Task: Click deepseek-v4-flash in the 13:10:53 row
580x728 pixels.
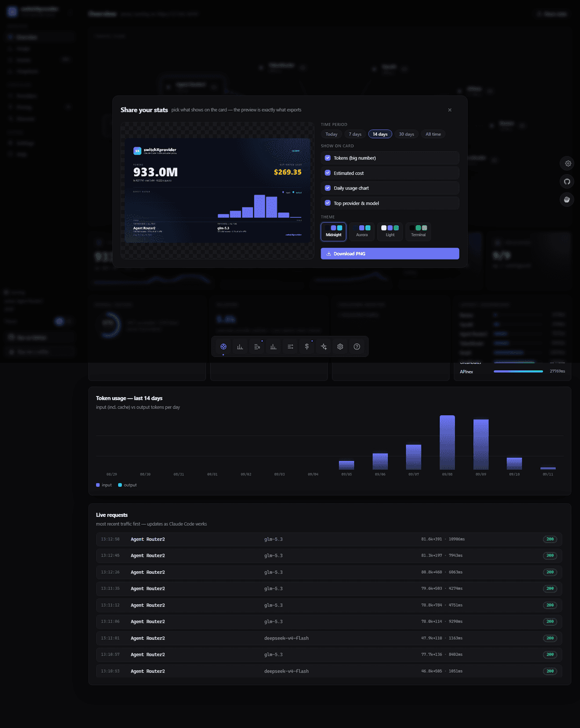Action: point(286,671)
